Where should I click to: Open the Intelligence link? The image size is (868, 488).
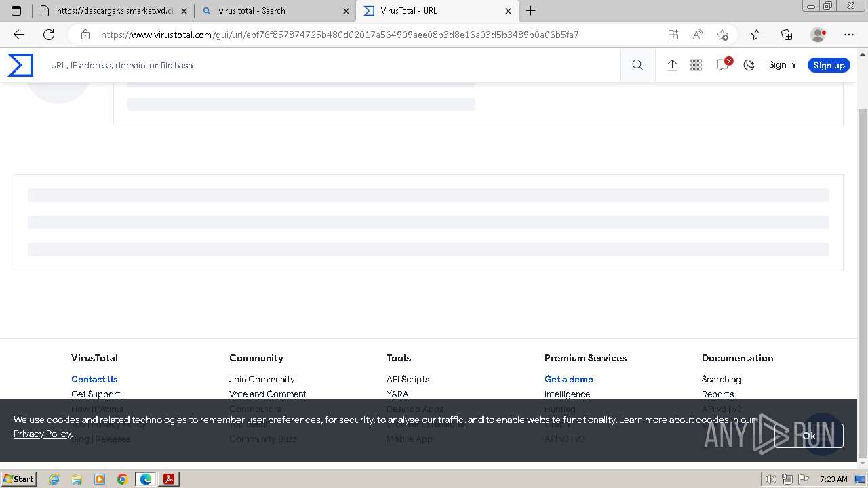(x=567, y=394)
